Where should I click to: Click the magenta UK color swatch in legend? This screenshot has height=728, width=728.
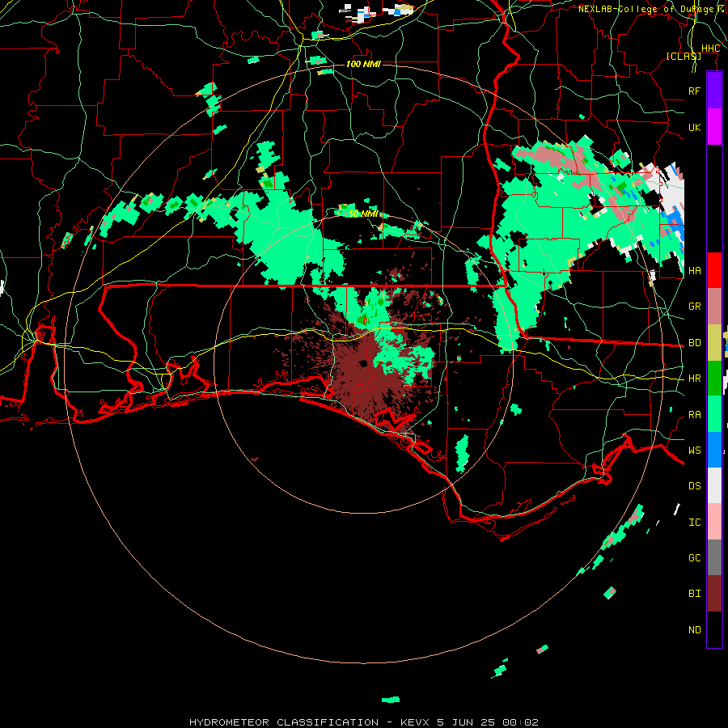(714, 127)
